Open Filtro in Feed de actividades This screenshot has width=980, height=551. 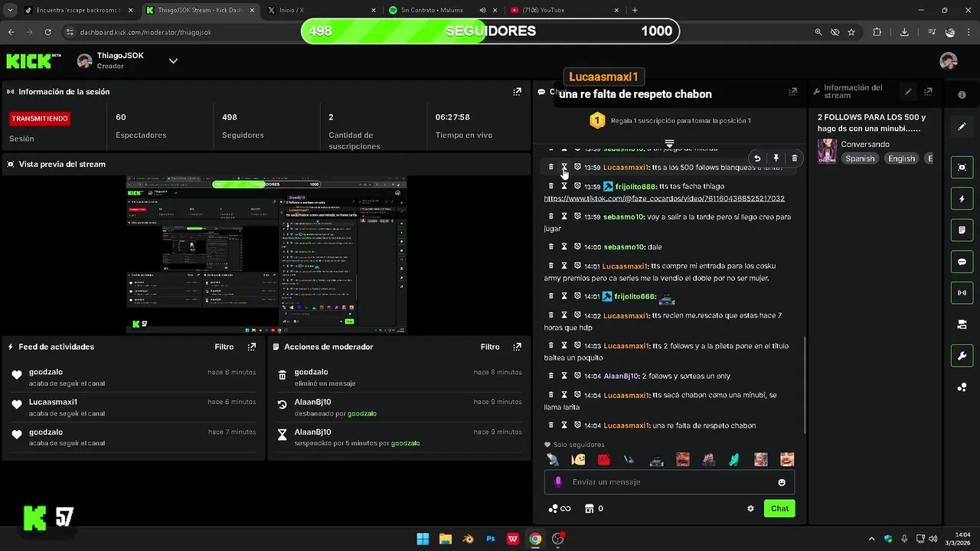click(224, 347)
